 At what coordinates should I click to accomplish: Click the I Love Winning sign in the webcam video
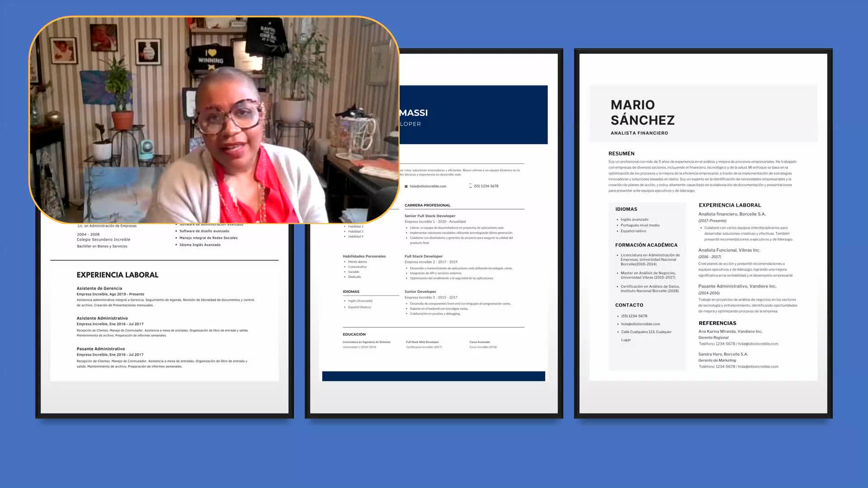[x=211, y=57]
